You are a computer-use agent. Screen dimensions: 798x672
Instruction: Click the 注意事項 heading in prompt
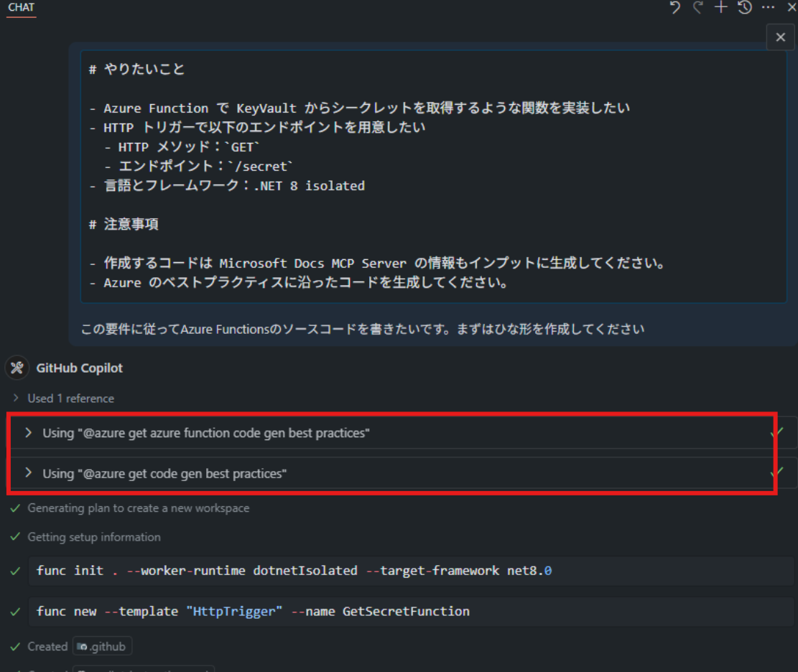point(124,224)
